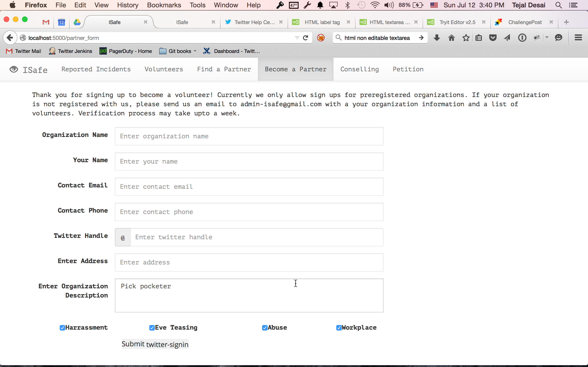Go to Reported Incidents nav link
The image size is (588, 367).
pos(96,69)
